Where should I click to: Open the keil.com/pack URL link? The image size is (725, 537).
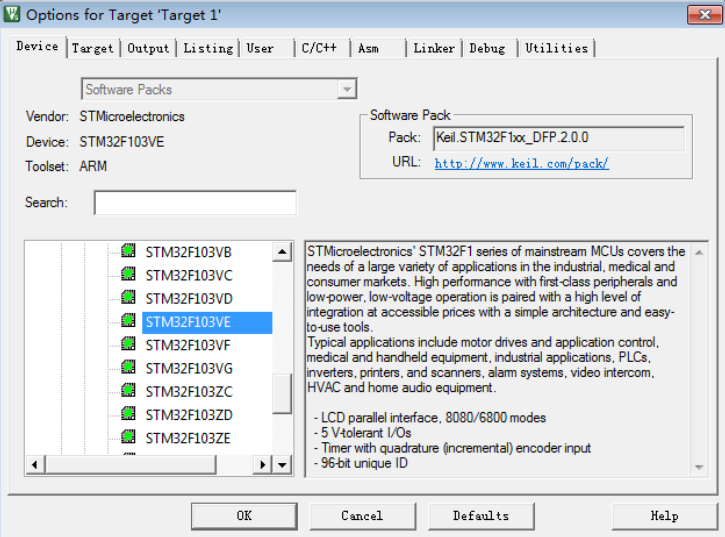[522, 163]
